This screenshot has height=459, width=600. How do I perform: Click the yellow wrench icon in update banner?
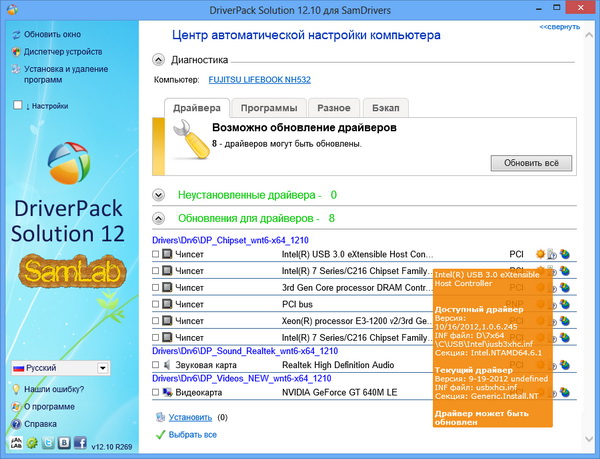(191, 140)
